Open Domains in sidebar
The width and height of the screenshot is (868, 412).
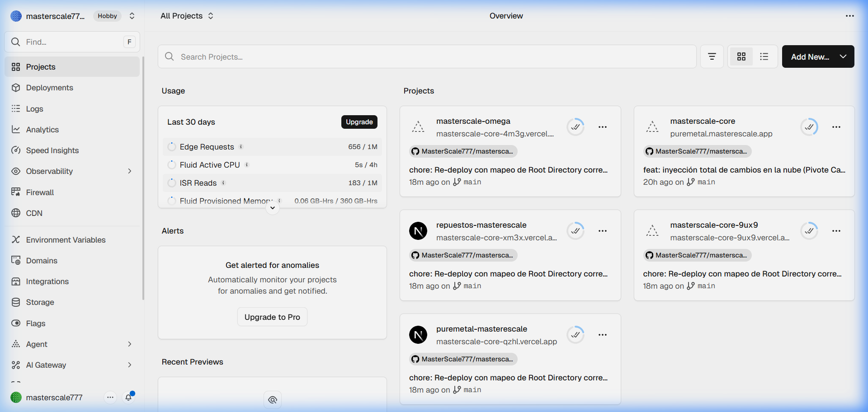click(72, 261)
